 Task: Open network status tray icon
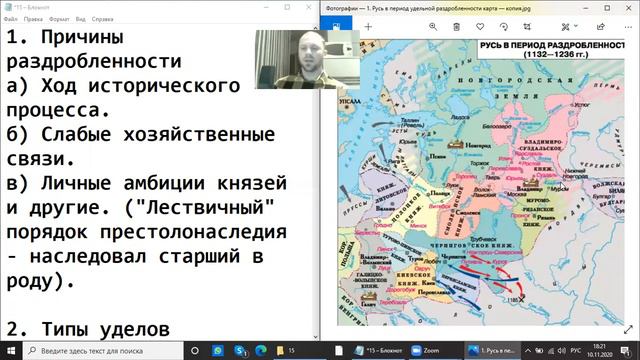coord(551,351)
